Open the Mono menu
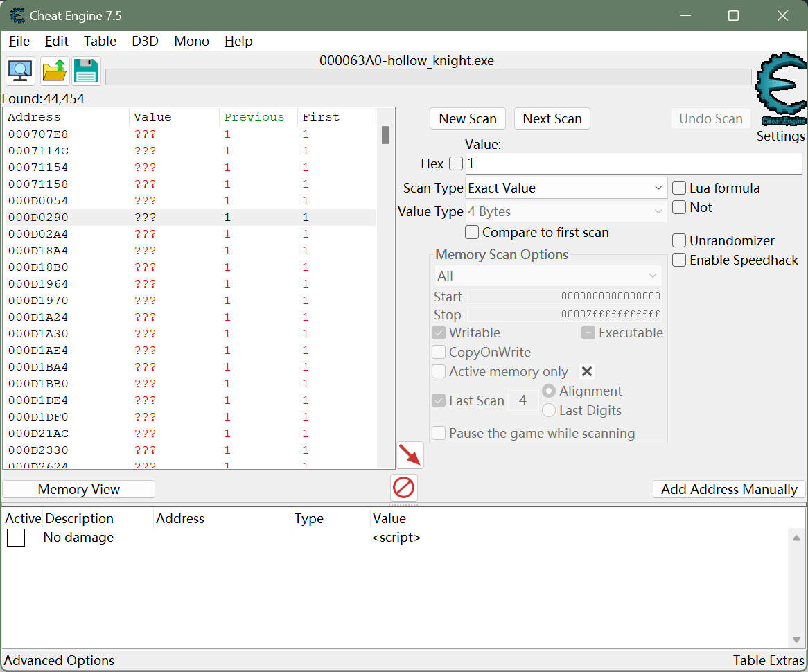 pos(191,41)
